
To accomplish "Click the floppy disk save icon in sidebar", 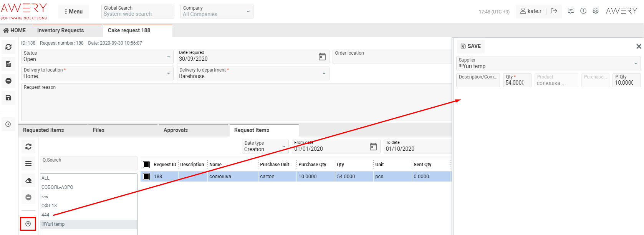I will [8, 98].
